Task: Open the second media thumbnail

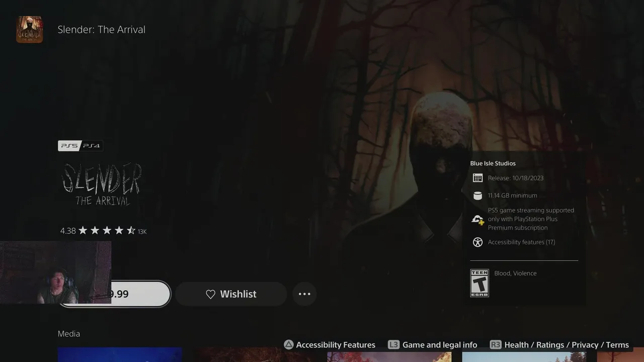Action: pos(255,354)
